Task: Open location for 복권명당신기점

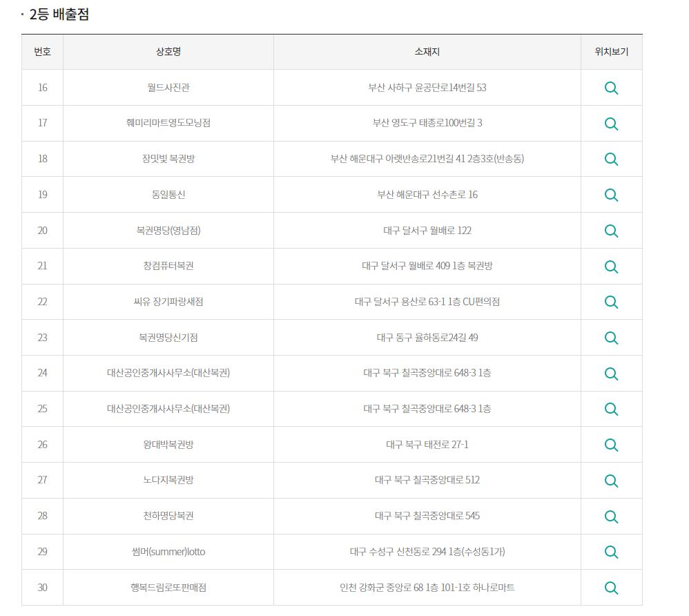Action: coord(611,338)
